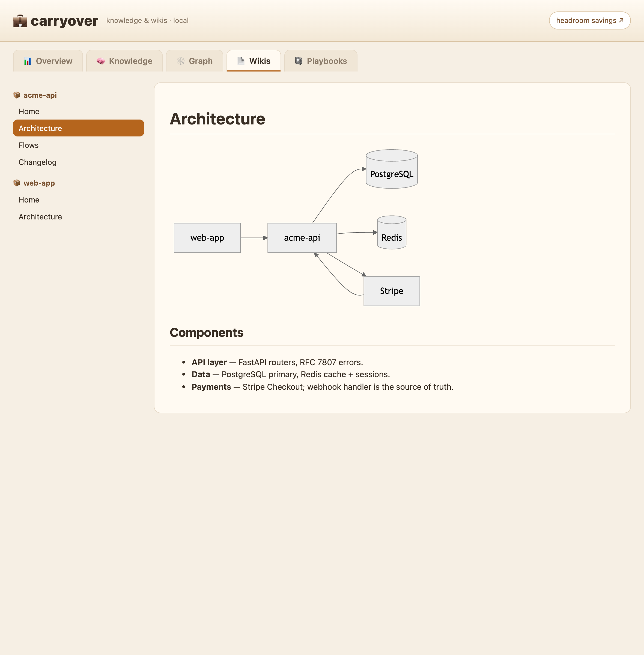Image resolution: width=644 pixels, height=655 pixels.
Task: Click the Playbooks notebook icon
Action: tap(298, 61)
